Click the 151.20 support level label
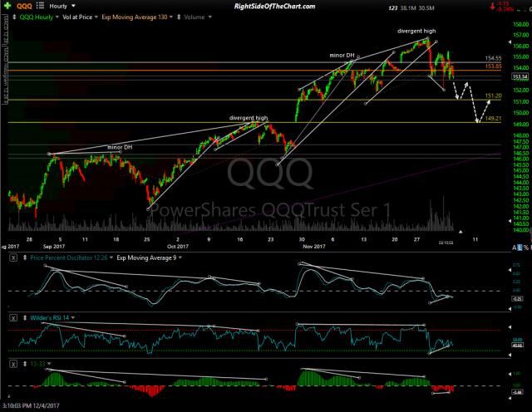Viewport: 532px width, 412px height. [x=493, y=96]
